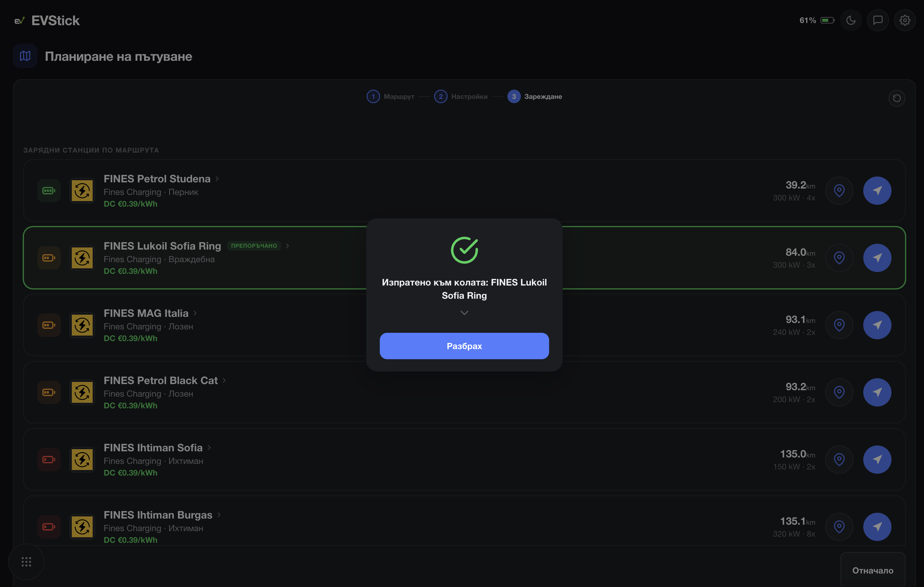This screenshot has width=924, height=587.
Task: Click orange battery icon at Petrol Black Cat
Action: pyautogui.click(x=49, y=392)
